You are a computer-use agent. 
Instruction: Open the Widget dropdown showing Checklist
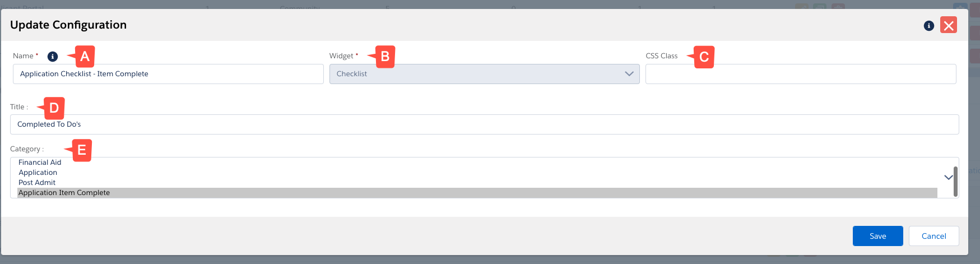[x=484, y=74]
